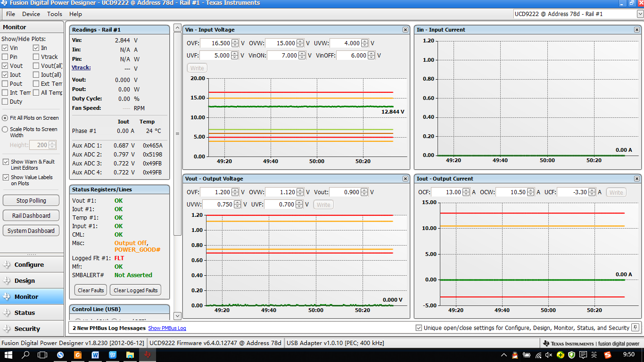Switch to the Design section
Screen dimensions: 644x362
[x=32, y=281]
